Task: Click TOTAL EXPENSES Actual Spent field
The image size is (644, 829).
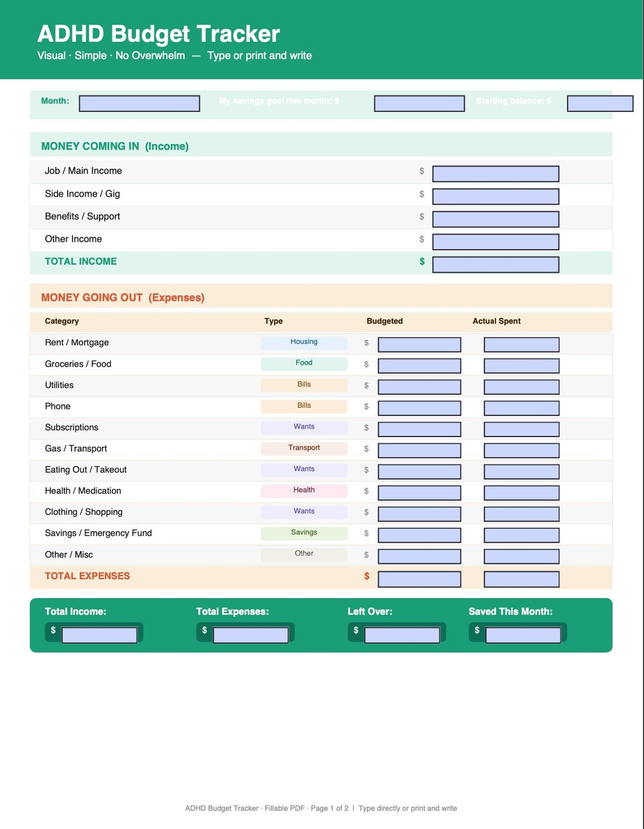Action: tap(521, 579)
